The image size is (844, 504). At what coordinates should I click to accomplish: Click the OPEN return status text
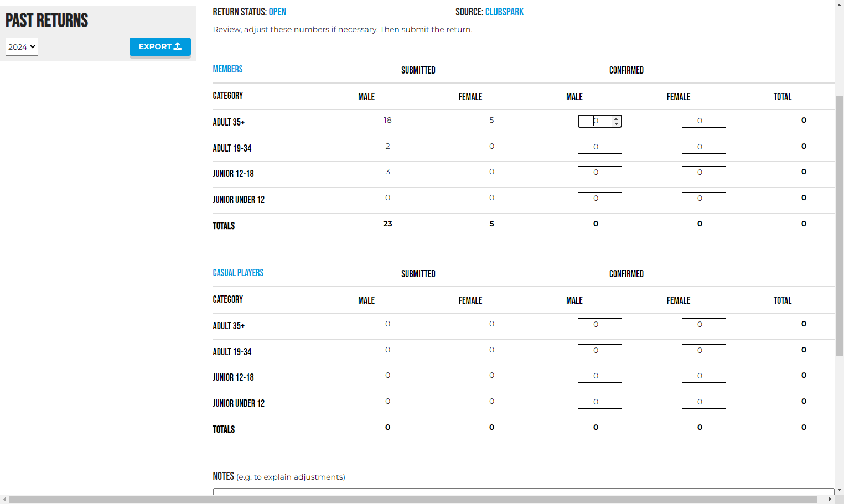click(277, 12)
